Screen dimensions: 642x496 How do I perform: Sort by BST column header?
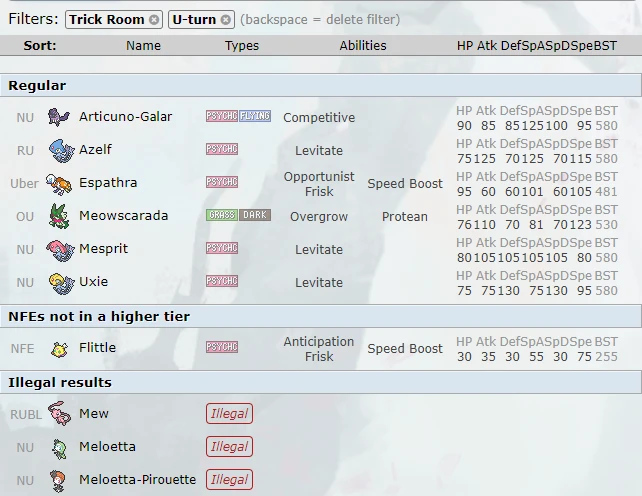coord(605,45)
